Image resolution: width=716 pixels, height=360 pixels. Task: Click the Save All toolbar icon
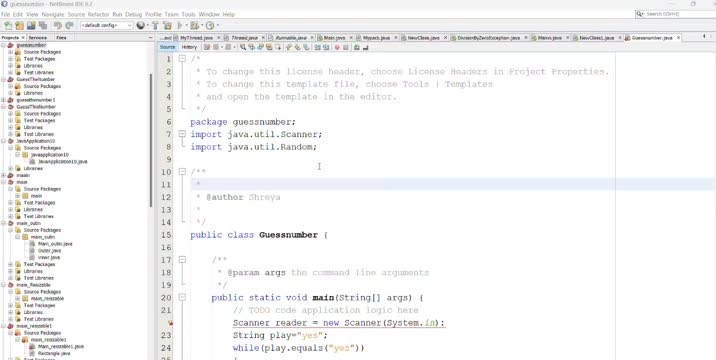click(x=43, y=26)
